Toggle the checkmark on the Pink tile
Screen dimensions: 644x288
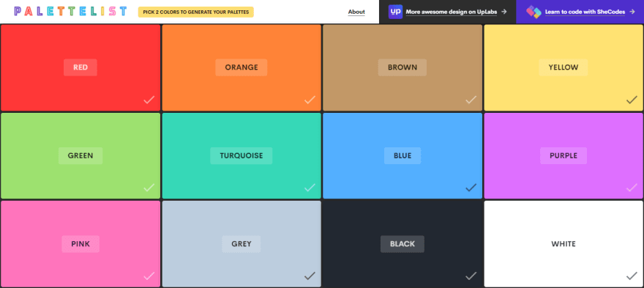click(x=149, y=276)
